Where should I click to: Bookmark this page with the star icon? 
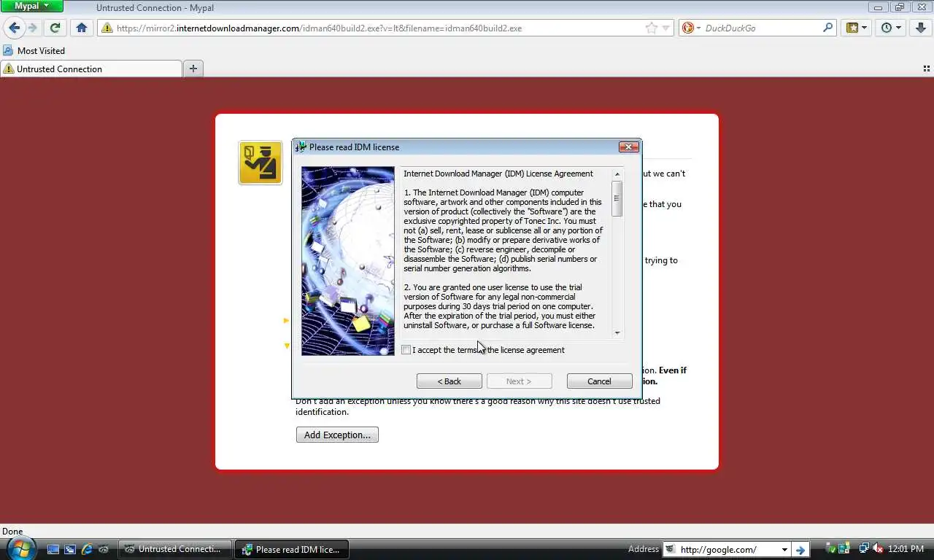point(651,28)
